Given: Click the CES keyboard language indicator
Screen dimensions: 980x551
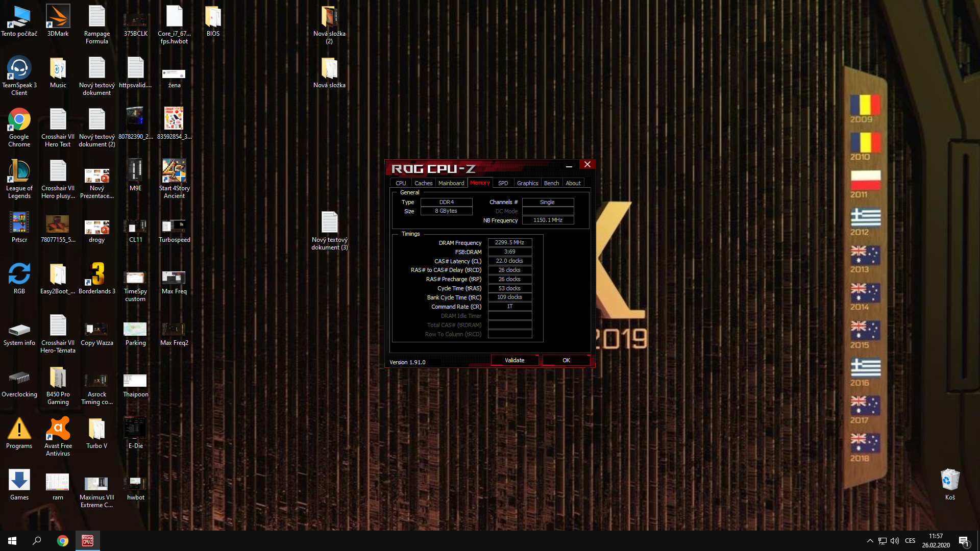Looking at the screenshot, I should [910, 541].
